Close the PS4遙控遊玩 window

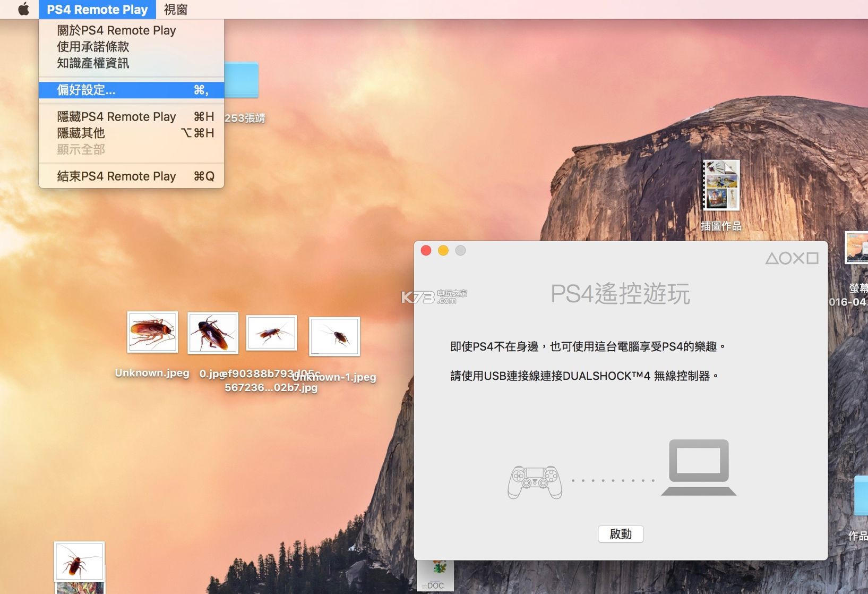click(x=426, y=250)
